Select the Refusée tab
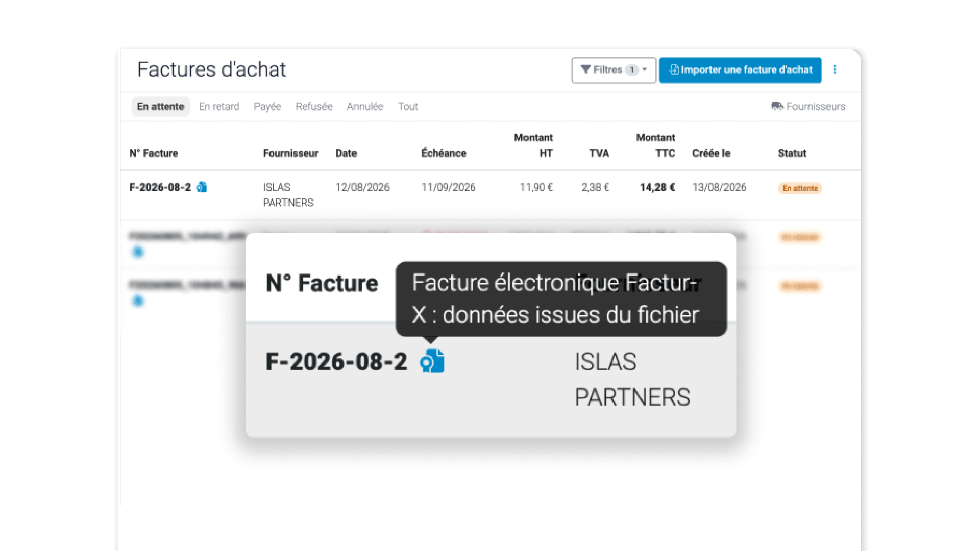This screenshot has height=551, width=980. (x=314, y=107)
